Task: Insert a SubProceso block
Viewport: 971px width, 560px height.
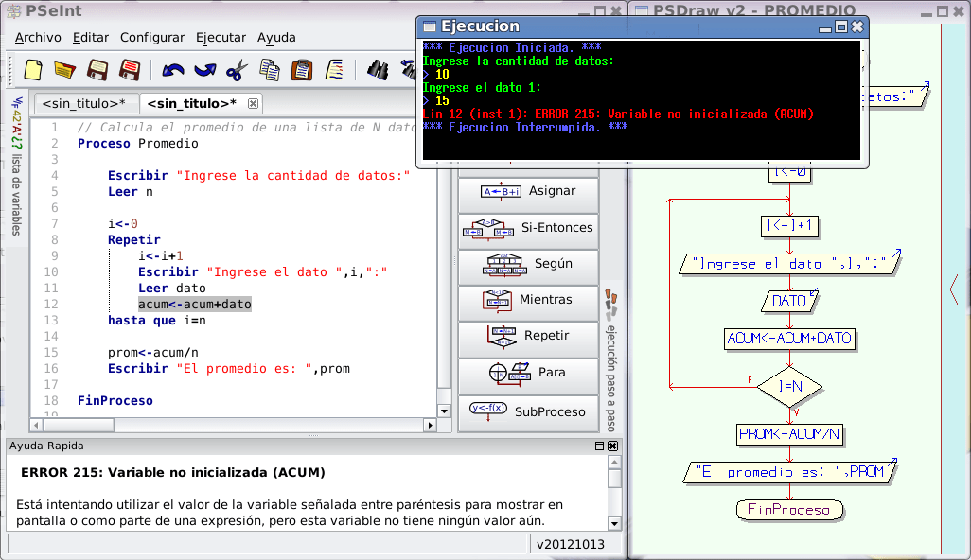Action: pos(528,413)
